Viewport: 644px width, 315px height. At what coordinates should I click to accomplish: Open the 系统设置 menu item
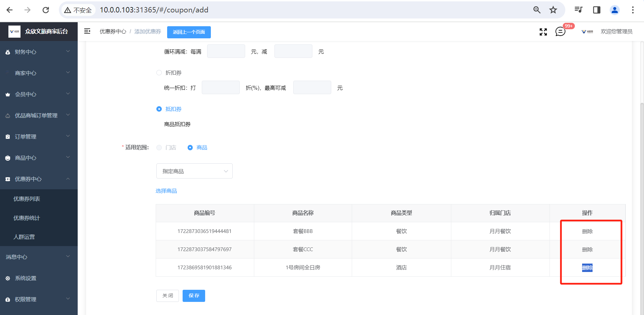pyautogui.click(x=39, y=278)
